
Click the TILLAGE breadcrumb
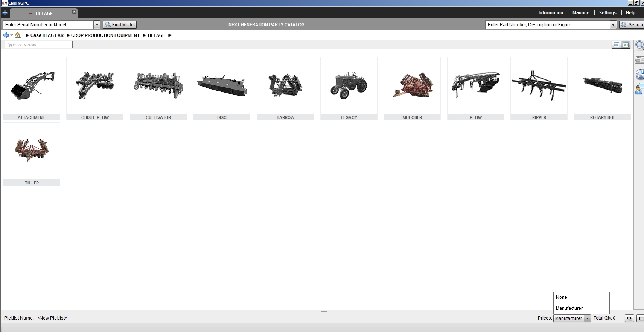[x=156, y=35]
